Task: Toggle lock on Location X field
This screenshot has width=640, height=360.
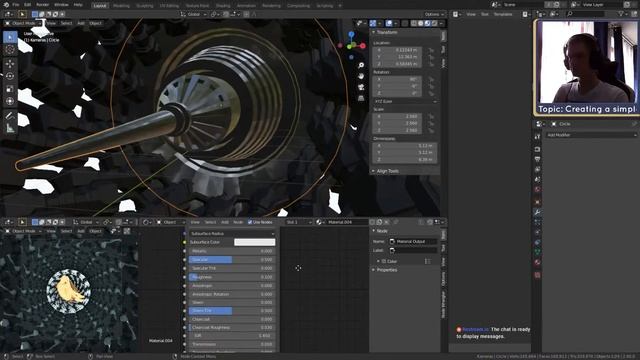Action: (x=431, y=50)
